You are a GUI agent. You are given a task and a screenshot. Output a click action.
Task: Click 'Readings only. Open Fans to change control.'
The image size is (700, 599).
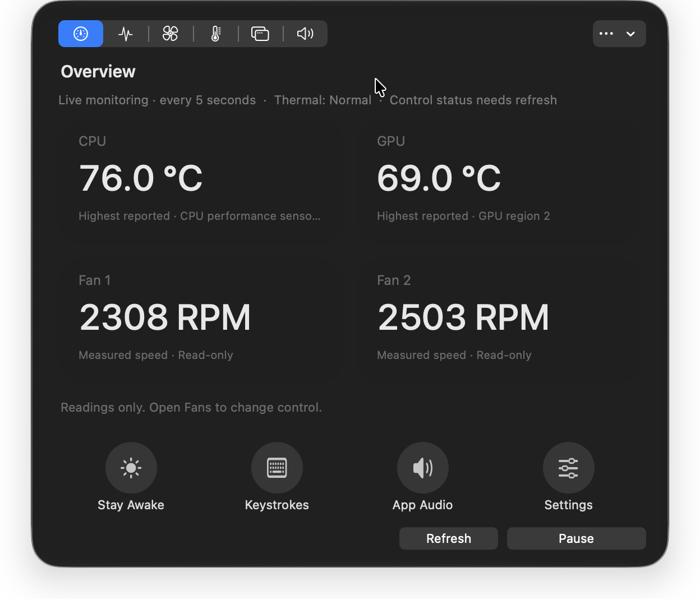point(191,407)
